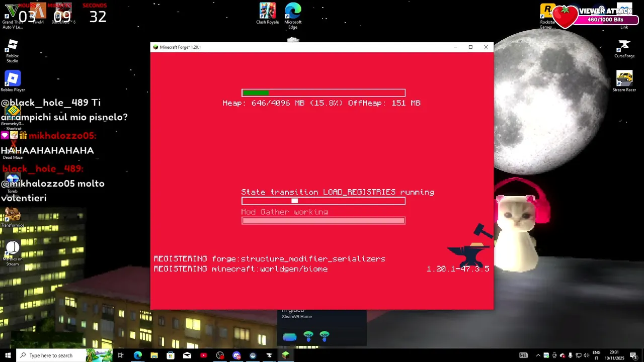Open Roblox Player desktop shortcut
644x362 pixels.
coord(13,82)
